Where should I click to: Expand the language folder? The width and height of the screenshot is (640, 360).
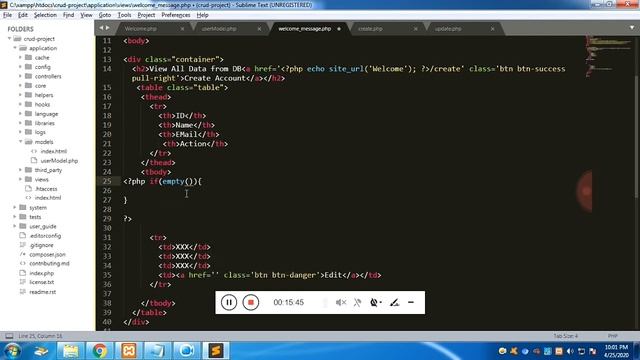[20, 114]
